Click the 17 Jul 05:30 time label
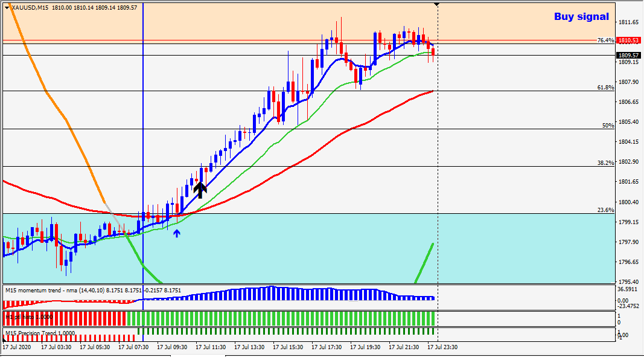This screenshot has height=357, width=644. click(x=95, y=347)
